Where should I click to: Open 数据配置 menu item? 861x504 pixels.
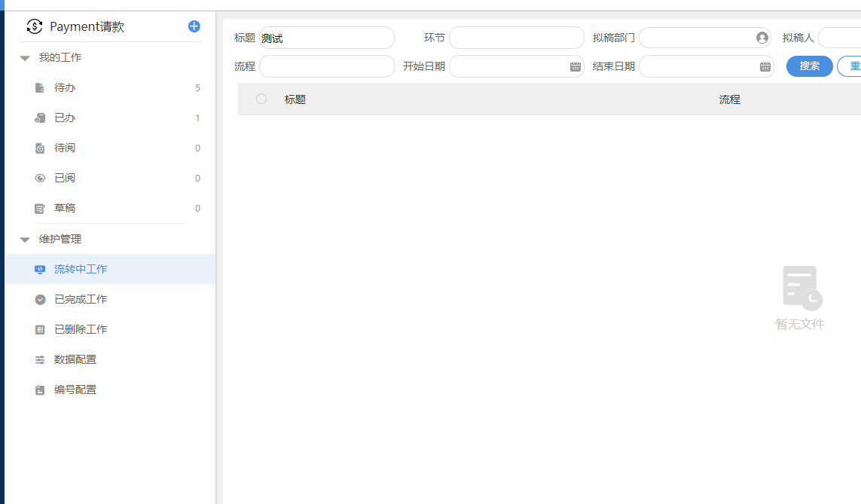75,359
